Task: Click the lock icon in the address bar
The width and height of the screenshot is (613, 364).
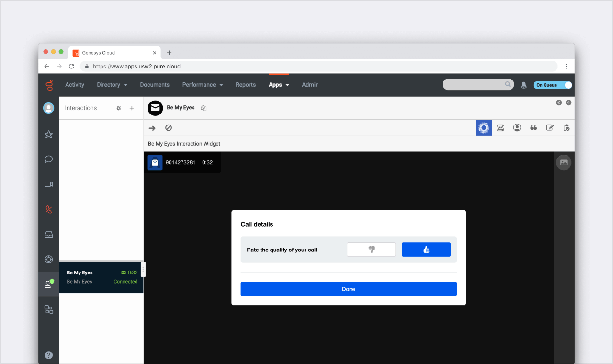Action: click(87, 67)
